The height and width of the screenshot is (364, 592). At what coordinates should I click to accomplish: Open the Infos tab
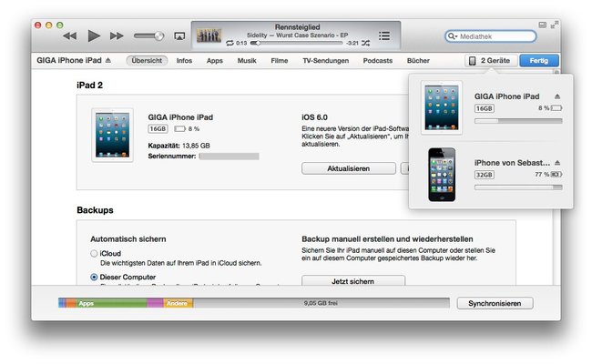point(184,61)
